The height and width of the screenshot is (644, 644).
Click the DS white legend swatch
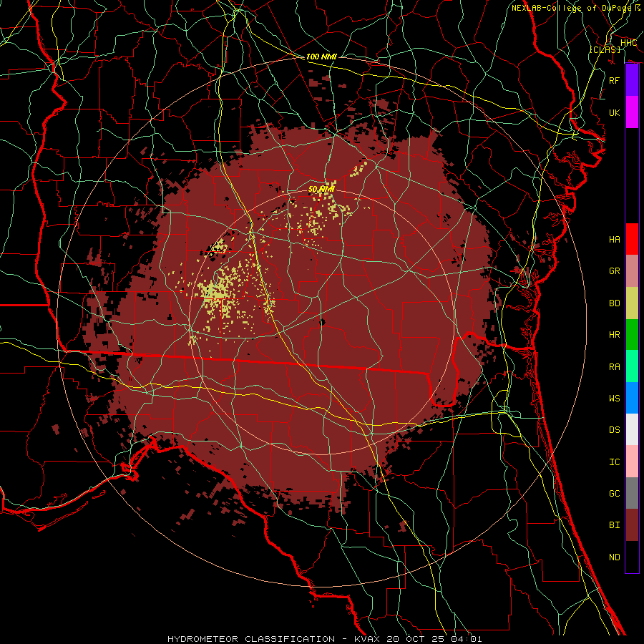click(632, 429)
